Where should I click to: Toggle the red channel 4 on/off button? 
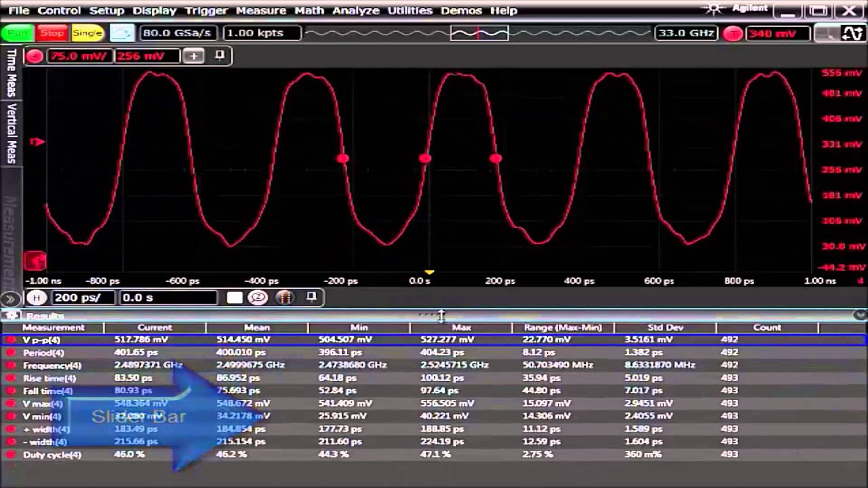[35, 56]
